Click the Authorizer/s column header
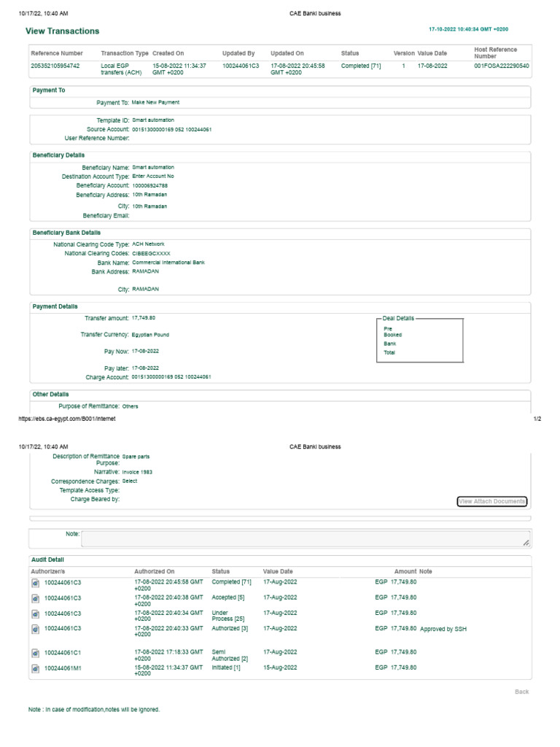 [48, 571]
